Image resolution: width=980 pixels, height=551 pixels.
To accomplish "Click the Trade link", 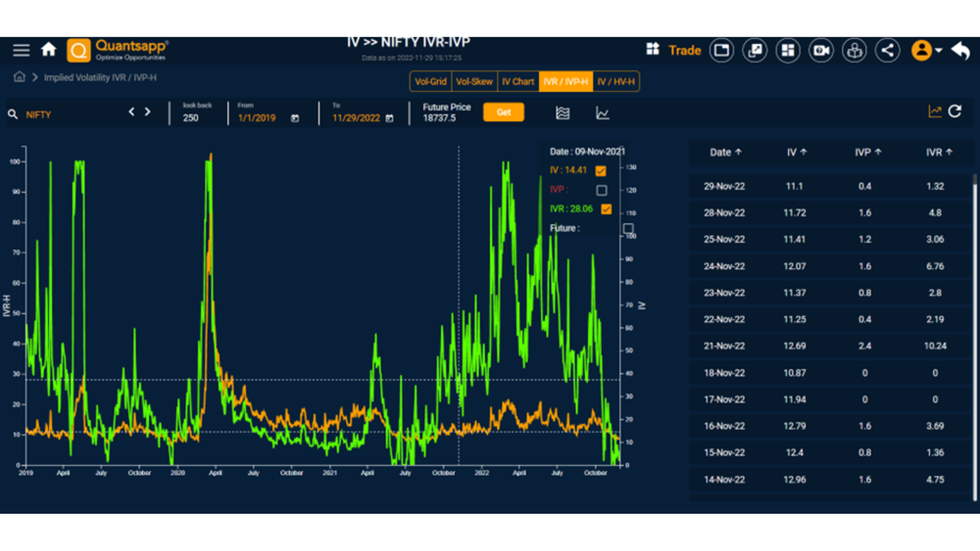I will (685, 50).
